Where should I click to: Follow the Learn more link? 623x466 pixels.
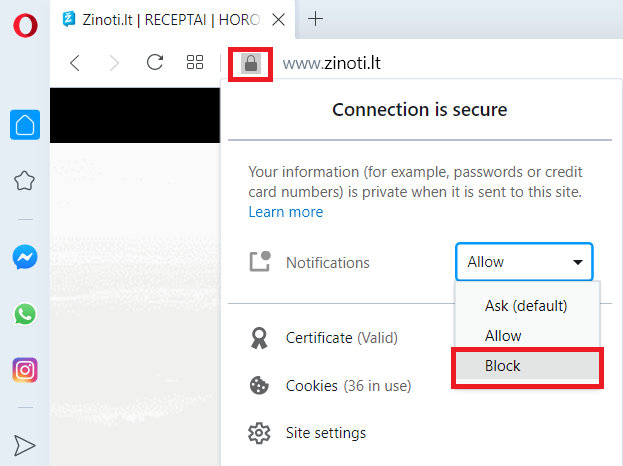coord(286,212)
